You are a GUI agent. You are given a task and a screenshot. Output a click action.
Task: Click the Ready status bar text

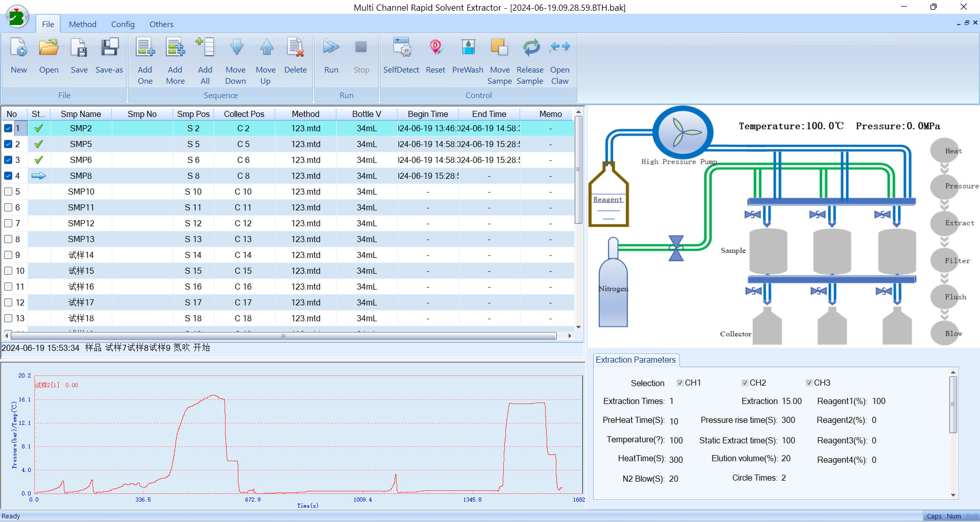[x=11, y=516]
